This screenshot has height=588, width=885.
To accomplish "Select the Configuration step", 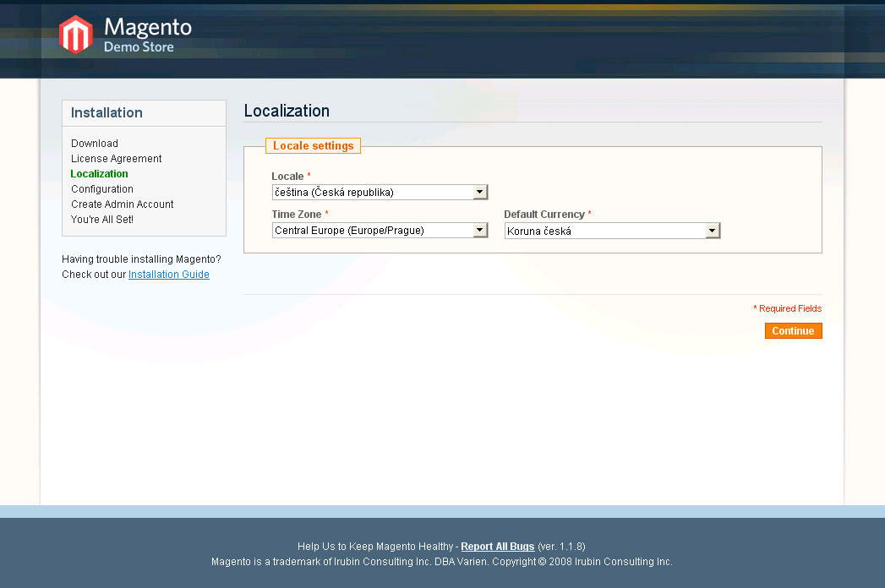I will [x=102, y=189].
